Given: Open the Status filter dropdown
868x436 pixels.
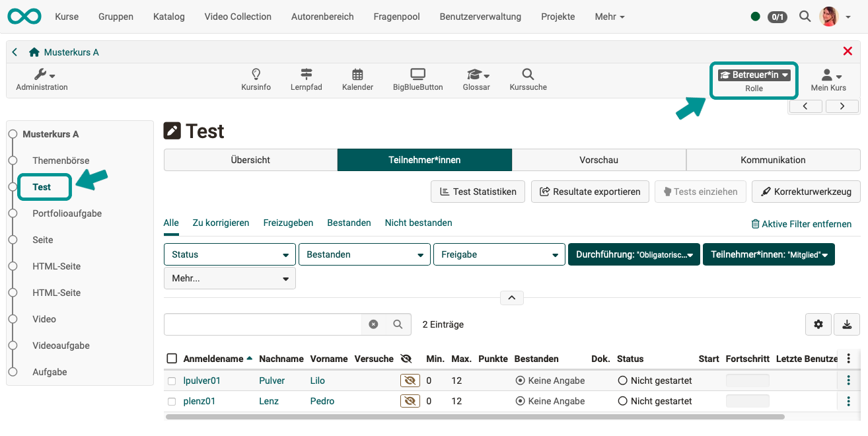Looking at the screenshot, I should (229, 254).
